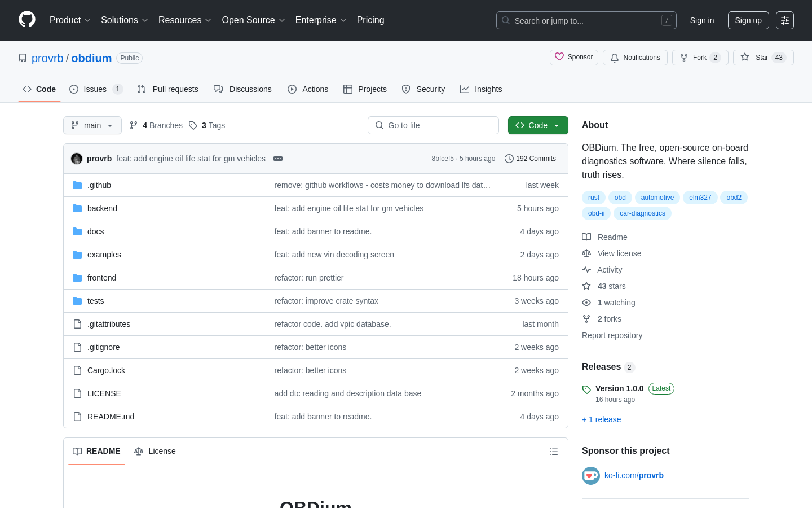Click the ko-fi sponsor avatar icon

tap(591, 476)
